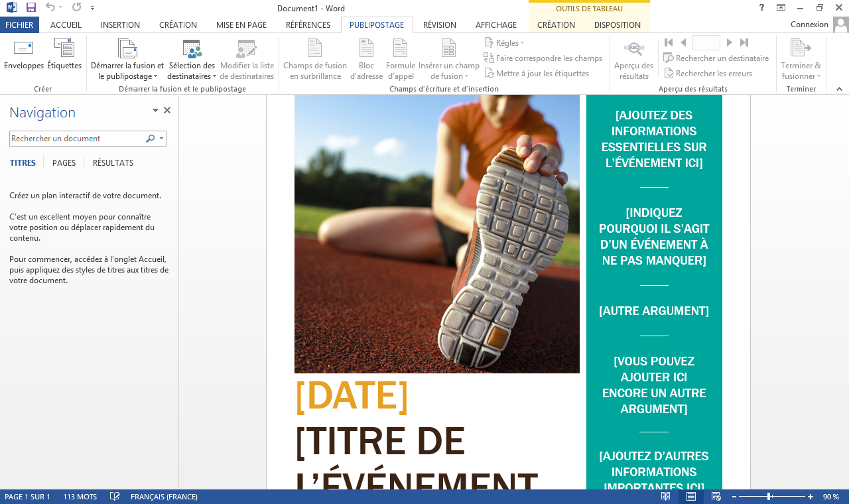The image size is (849, 504).
Task: Click the zoom in plus button
Action: pyautogui.click(x=811, y=497)
